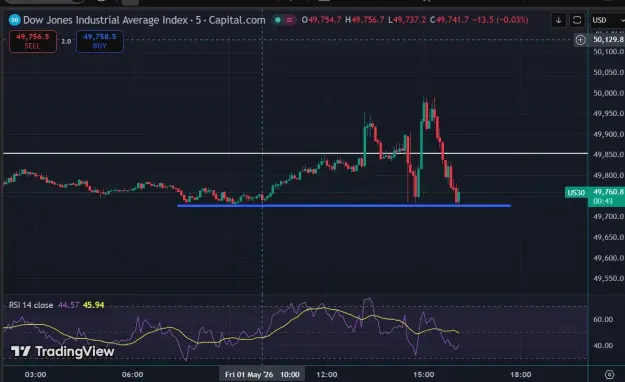The image size is (625, 382).
Task: Click the close value C49,741.7
Action: [x=449, y=20]
